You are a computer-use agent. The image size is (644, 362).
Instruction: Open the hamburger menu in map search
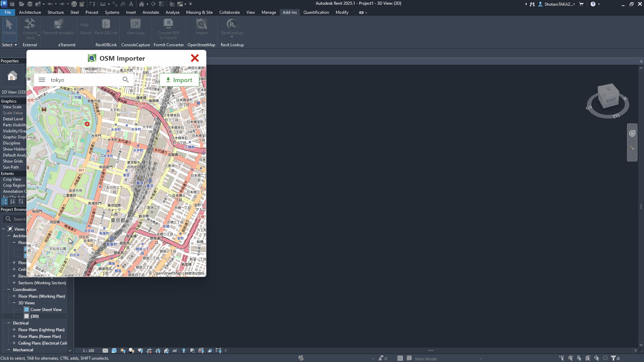click(x=42, y=80)
